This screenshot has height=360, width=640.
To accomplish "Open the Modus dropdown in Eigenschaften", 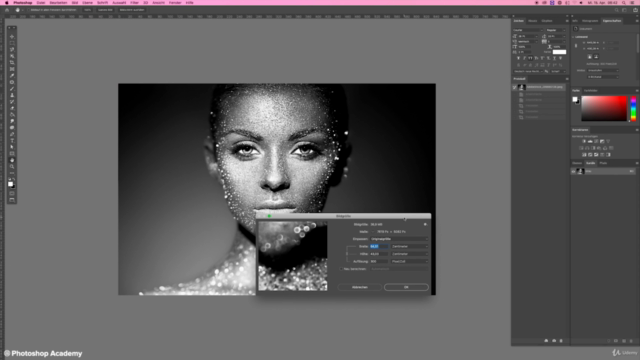I will coord(603,71).
